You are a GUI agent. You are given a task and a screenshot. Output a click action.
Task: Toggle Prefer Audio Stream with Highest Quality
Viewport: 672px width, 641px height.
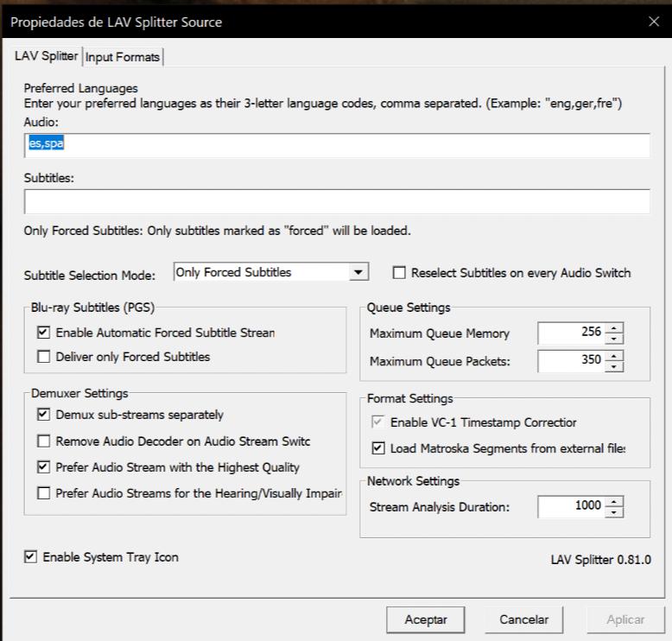[x=44, y=467]
